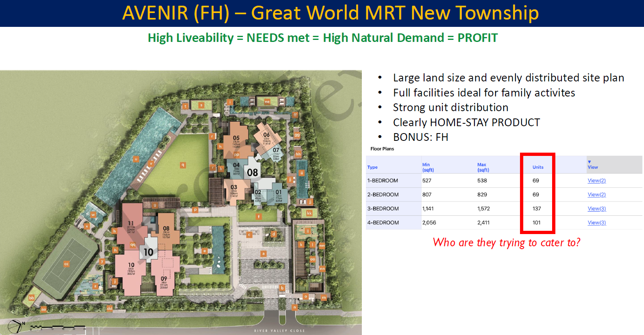Click the AVENIR (FH) slide title

click(331, 13)
